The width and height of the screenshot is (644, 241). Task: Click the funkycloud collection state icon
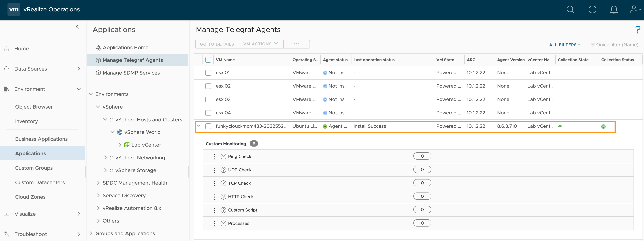[x=560, y=126]
